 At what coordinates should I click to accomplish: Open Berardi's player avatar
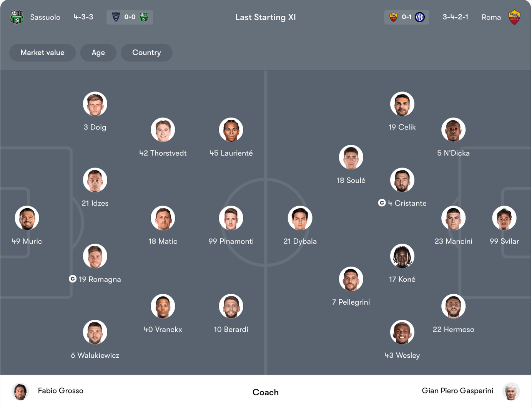(x=231, y=307)
